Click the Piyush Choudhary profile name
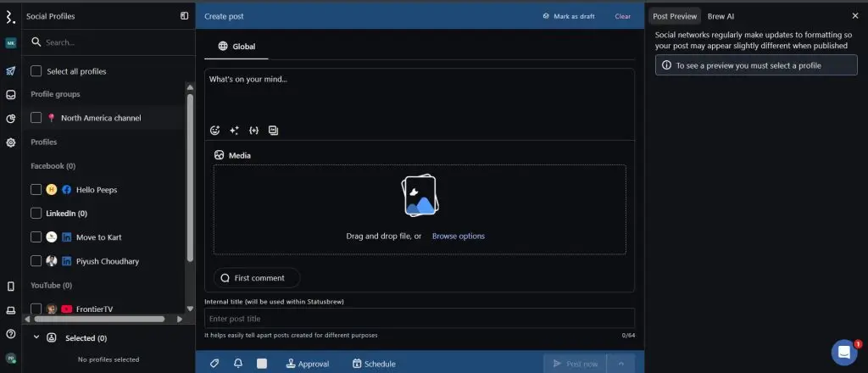This screenshot has height=373, width=868. click(x=108, y=261)
